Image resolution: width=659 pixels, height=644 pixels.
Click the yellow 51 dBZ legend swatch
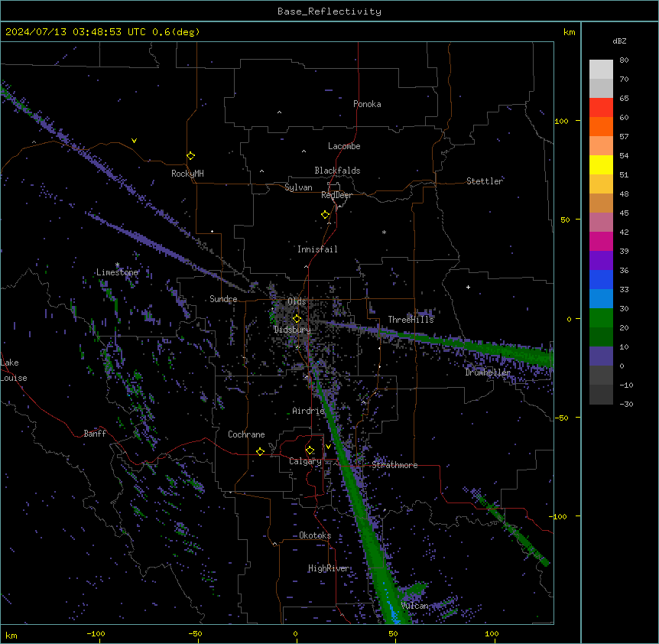pos(601,164)
